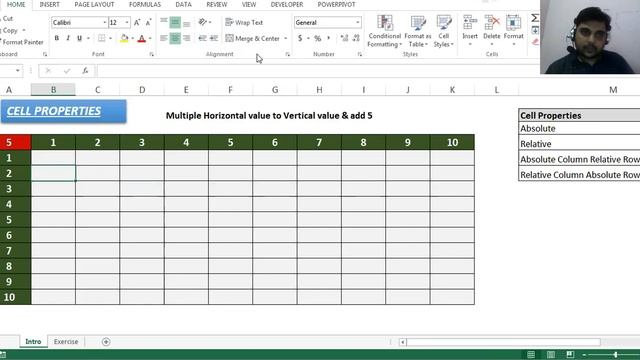
Task: Open underline style dropdown arrow
Action: point(88,38)
